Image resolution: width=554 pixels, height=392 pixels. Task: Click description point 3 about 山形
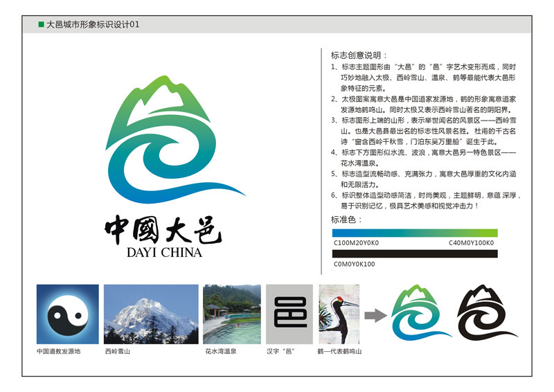click(x=423, y=131)
